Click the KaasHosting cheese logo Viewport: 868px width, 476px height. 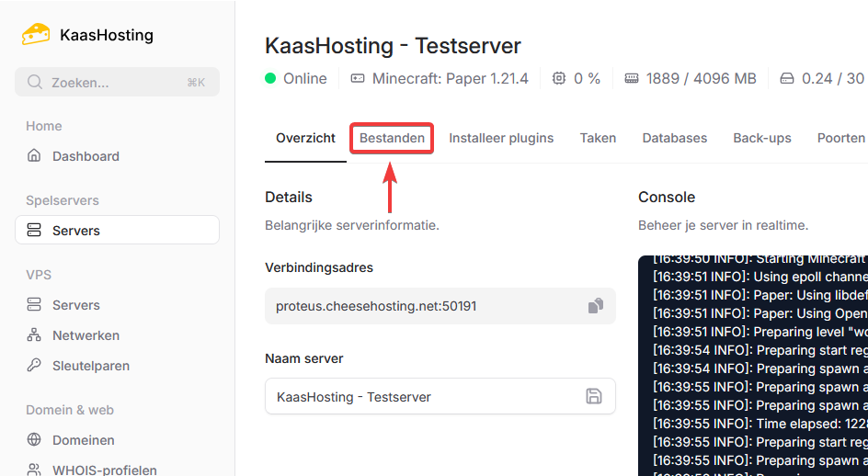click(x=37, y=35)
